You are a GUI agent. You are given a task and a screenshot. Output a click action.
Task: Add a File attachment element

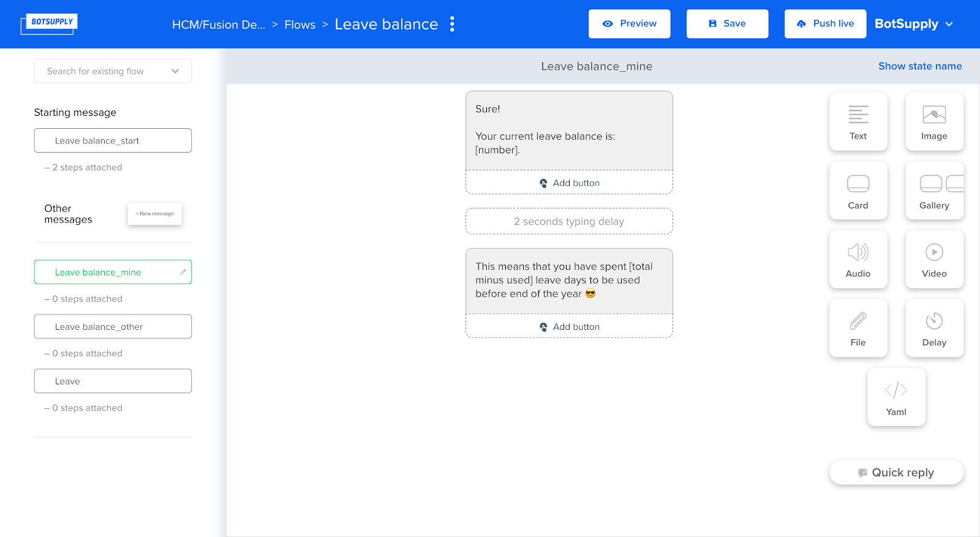point(858,328)
